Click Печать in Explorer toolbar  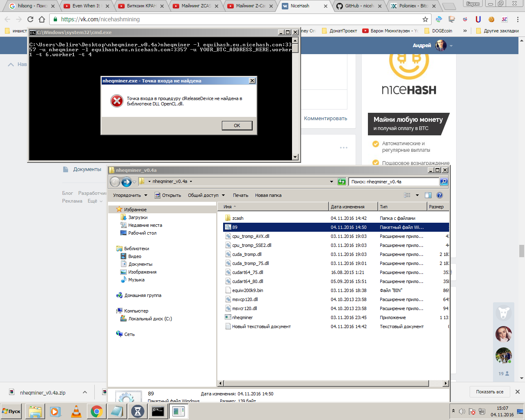click(241, 195)
